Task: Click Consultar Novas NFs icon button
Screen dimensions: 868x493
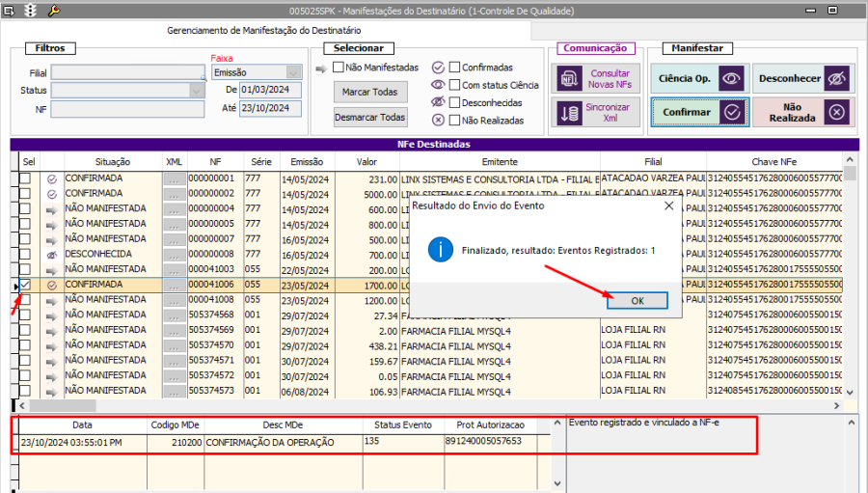Action: click(569, 79)
